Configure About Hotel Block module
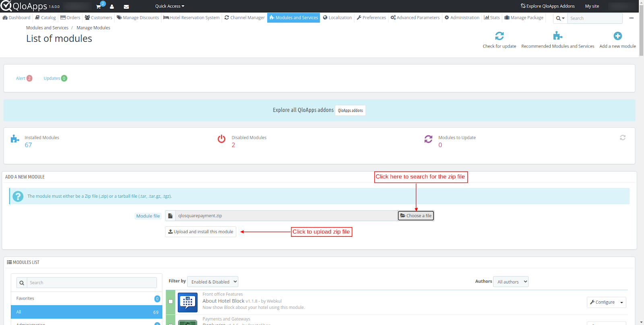The image size is (644, 325). (602, 302)
